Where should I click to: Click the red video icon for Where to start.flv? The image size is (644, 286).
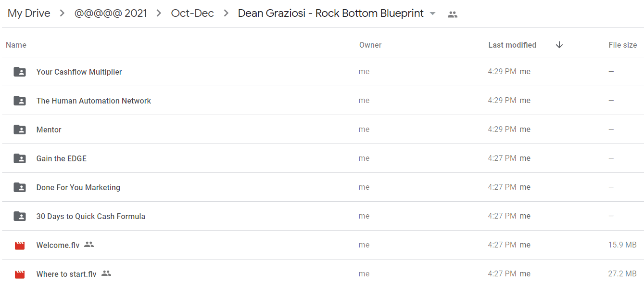(20, 274)
